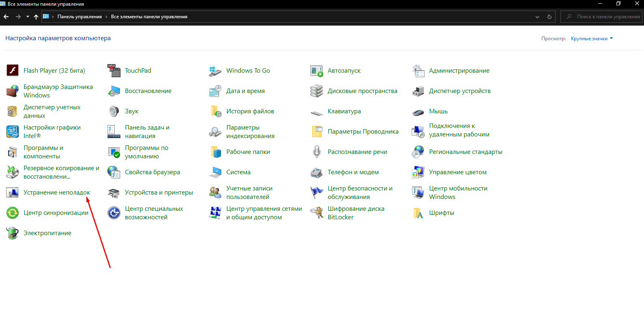
Task: Open the Система icon
Action: 215,172
